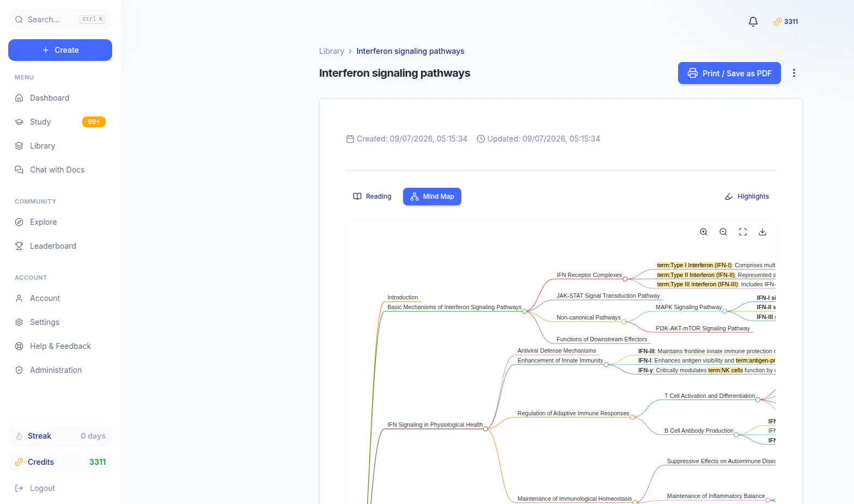Select PI3K-AKT-mTOR Signaling Pathway node

tap(703, 328)
